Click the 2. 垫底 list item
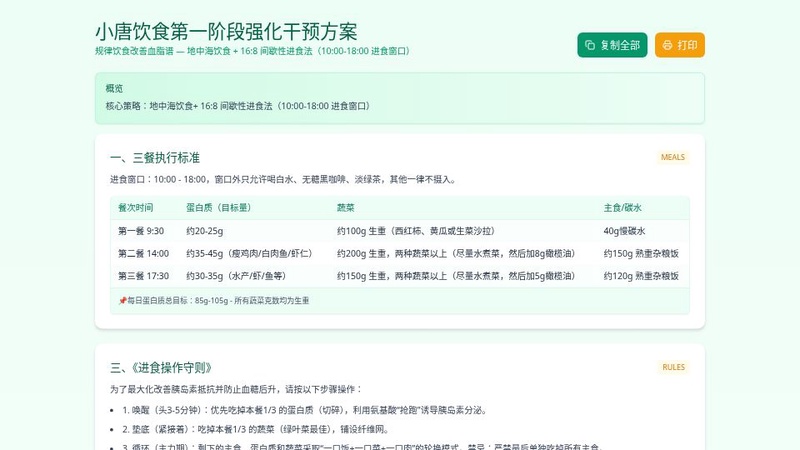Screen dimensions: 800x450 coord(257,429)
